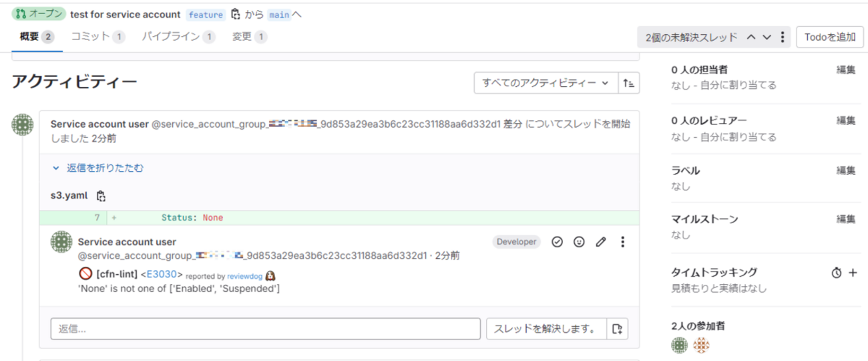Assign to yourself under 担当者
The image size is (868, 361).
pyautogui.click(x=738, y=86)
